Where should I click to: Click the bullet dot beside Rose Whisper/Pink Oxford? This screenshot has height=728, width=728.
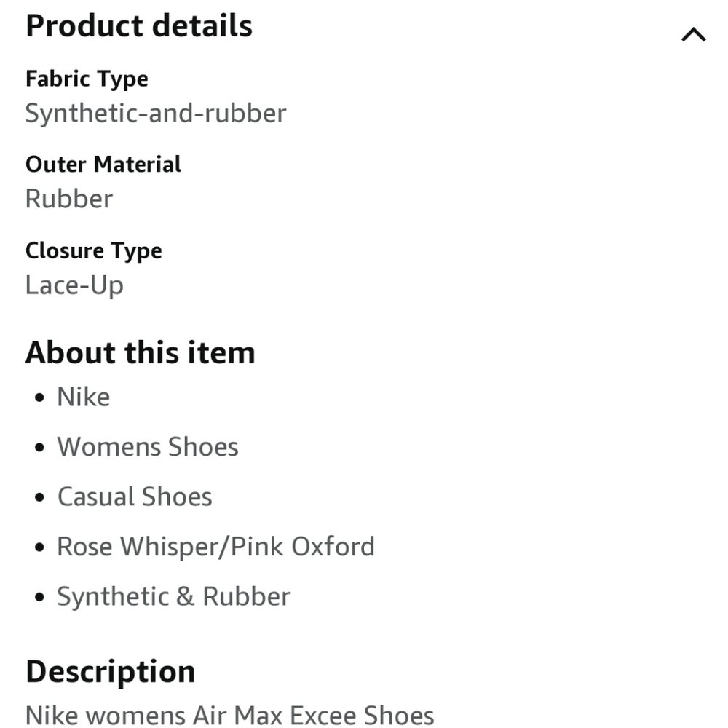tap(40, 548)
